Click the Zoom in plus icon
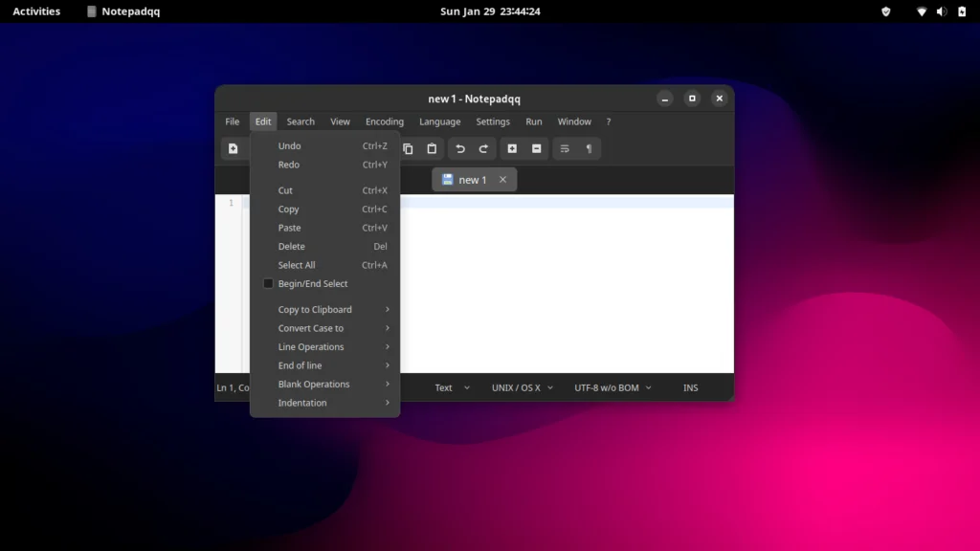 512,148
